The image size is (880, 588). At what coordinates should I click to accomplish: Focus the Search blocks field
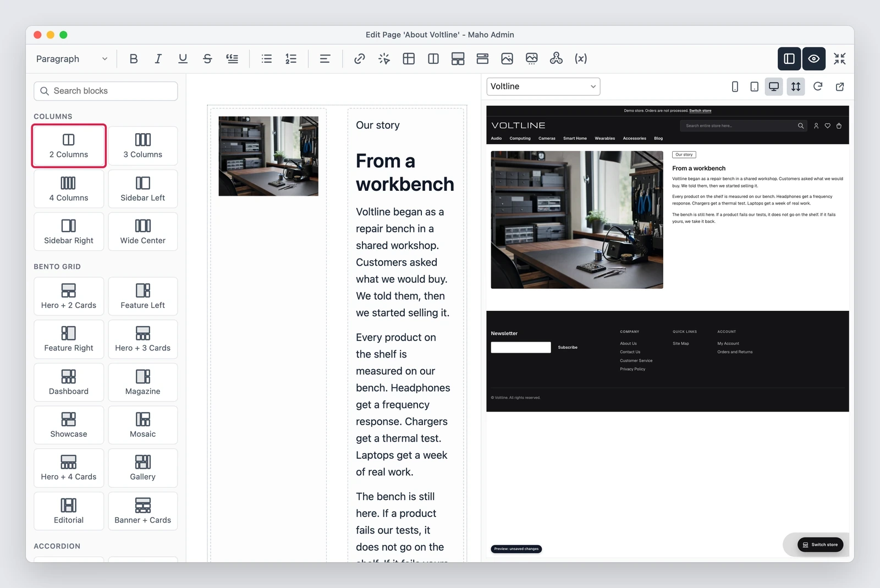coord(106,91)
